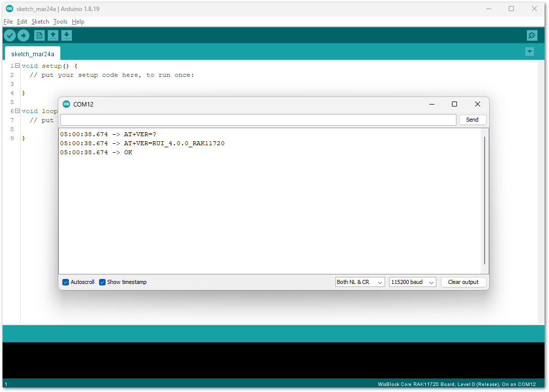Viewport: 549px width, 392px height.
Task: Click the serial monitor vertical scrollbar
Action: point(485,201)
